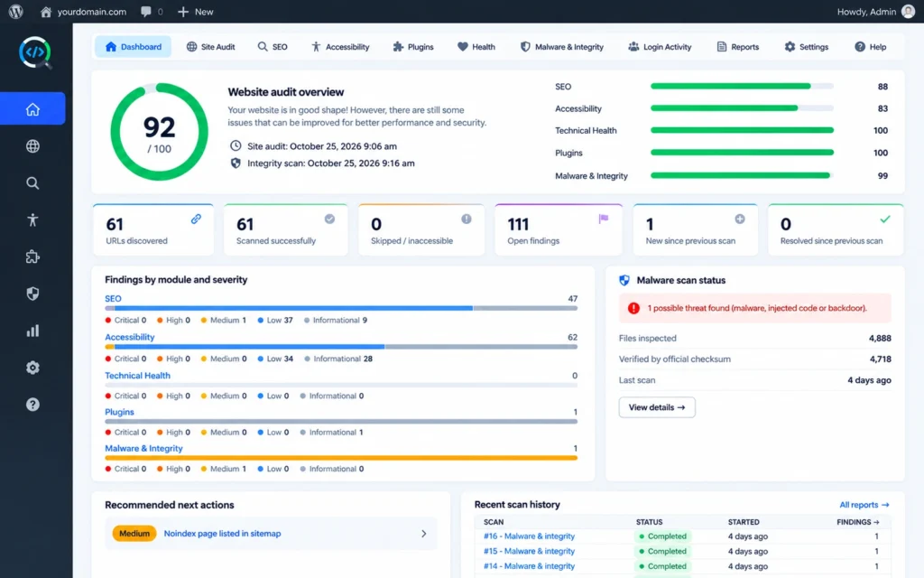
Task: Click link icon on URLs discovered card
Action: (x=196, y=219)
